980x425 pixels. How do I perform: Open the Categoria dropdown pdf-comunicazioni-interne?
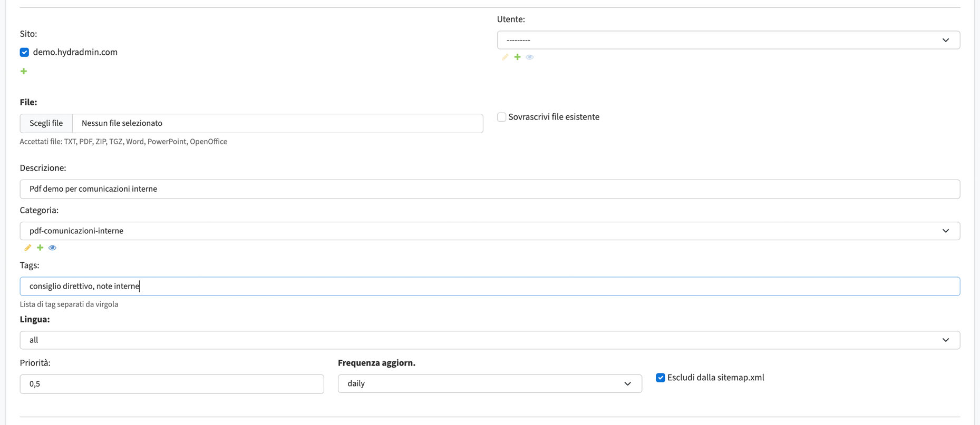(x=490, y=231)
